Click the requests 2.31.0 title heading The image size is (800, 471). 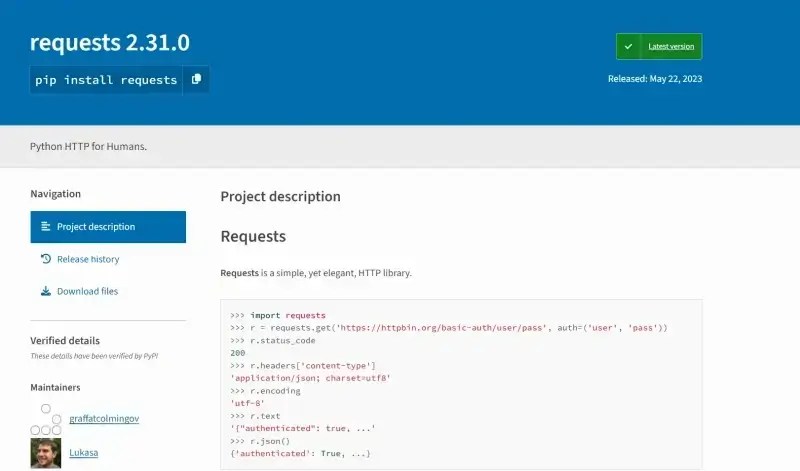coord(110,42)
